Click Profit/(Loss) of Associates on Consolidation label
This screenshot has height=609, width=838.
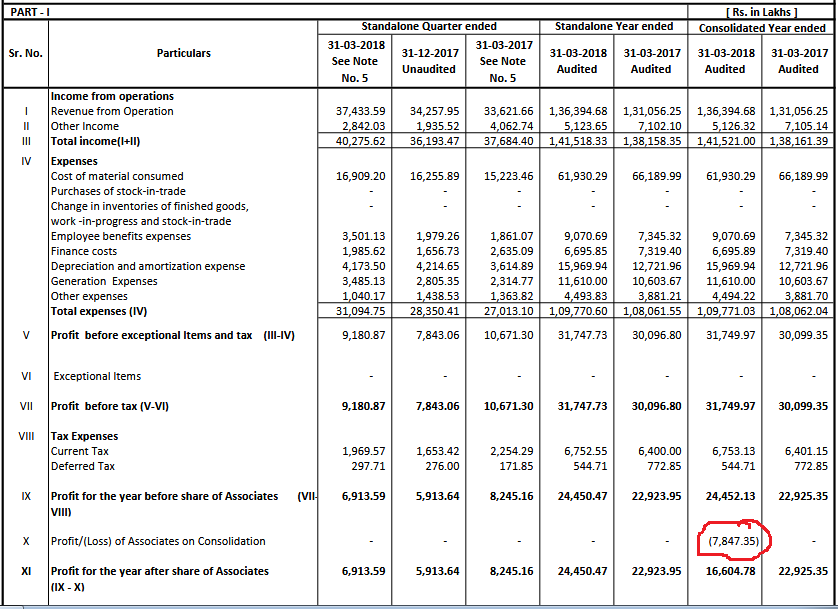coord(158,541)
